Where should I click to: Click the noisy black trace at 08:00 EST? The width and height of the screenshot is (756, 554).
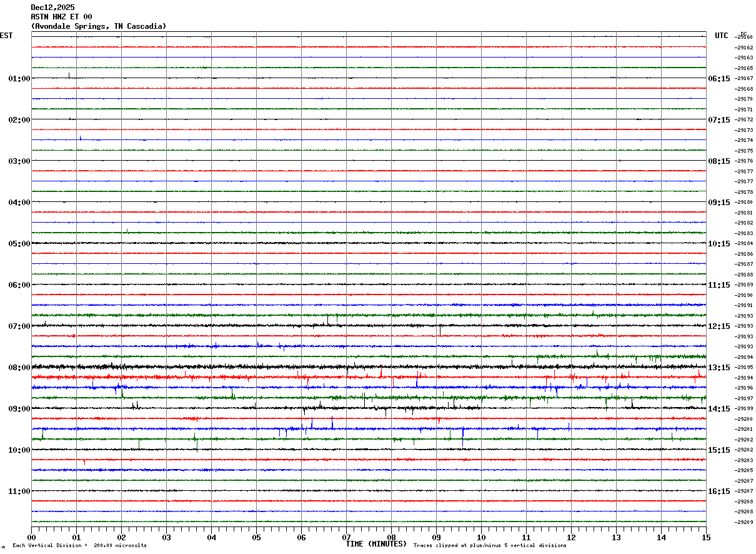tap(369, 367)
